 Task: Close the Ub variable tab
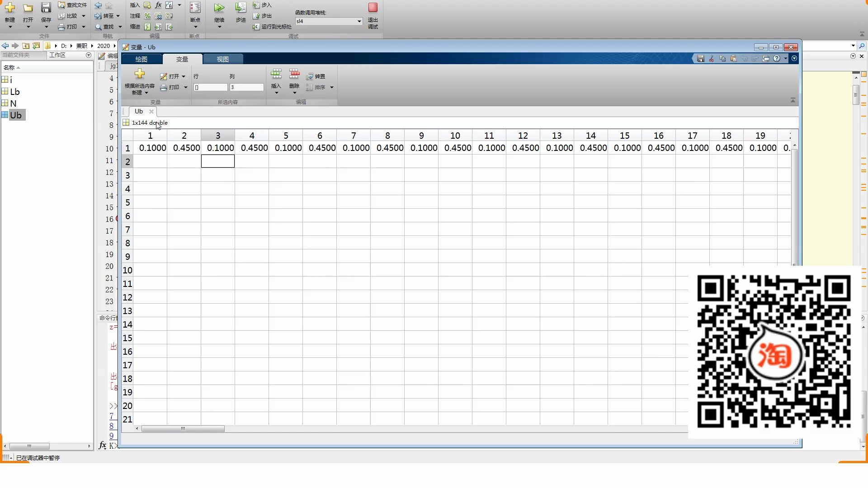[151, 112]
